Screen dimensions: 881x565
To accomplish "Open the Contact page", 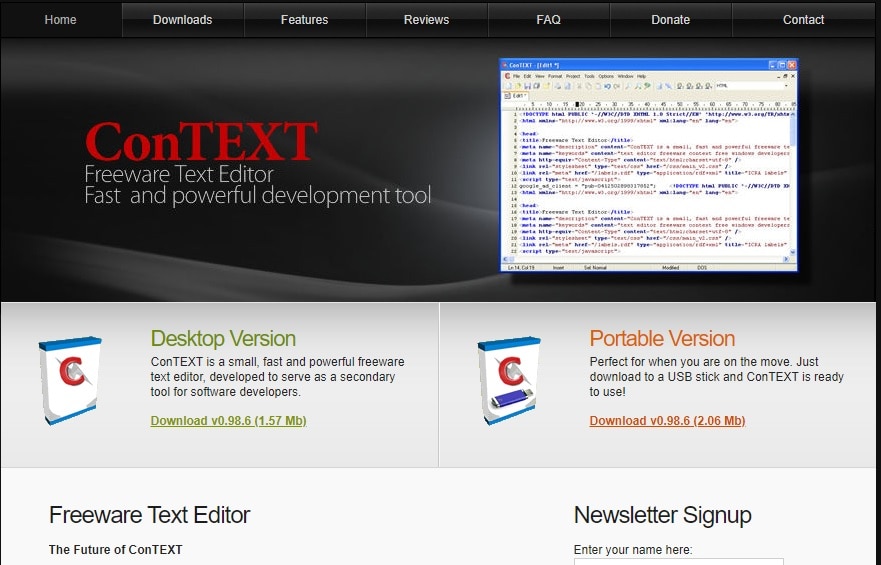I will point(803,20).
